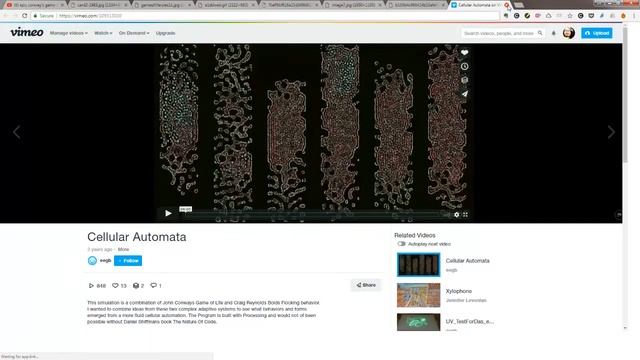This screenshot has width=640, height=360.
Task: Click the 13 likes heart stat
Action: pos(119,286)
